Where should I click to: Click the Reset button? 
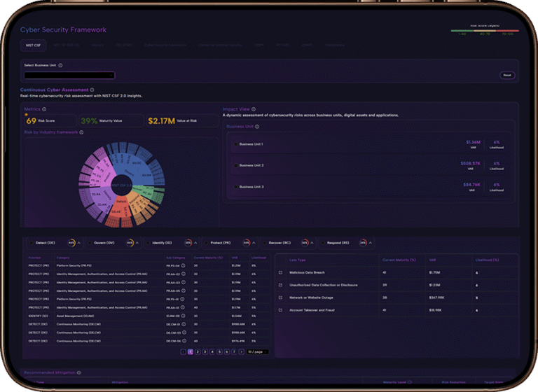507,75
